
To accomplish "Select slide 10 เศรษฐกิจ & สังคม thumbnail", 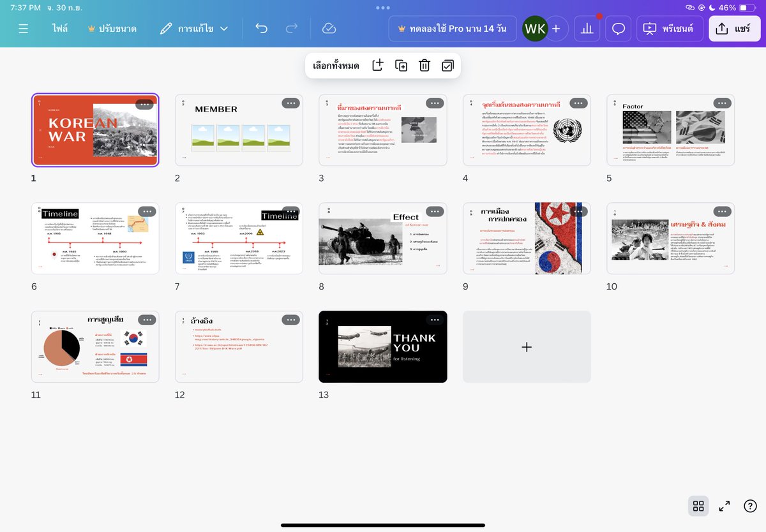I will click(670, 239).
